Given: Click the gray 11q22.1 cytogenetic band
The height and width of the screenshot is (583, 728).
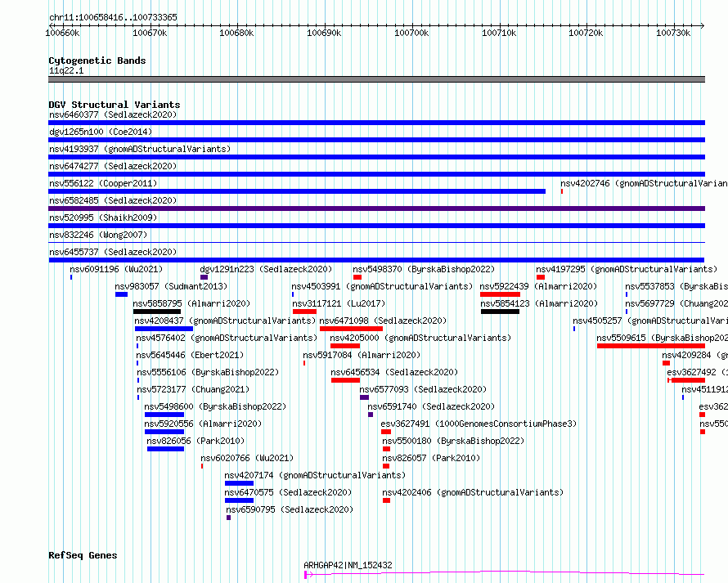Looking at the screenshot, I should pos(376,79).
